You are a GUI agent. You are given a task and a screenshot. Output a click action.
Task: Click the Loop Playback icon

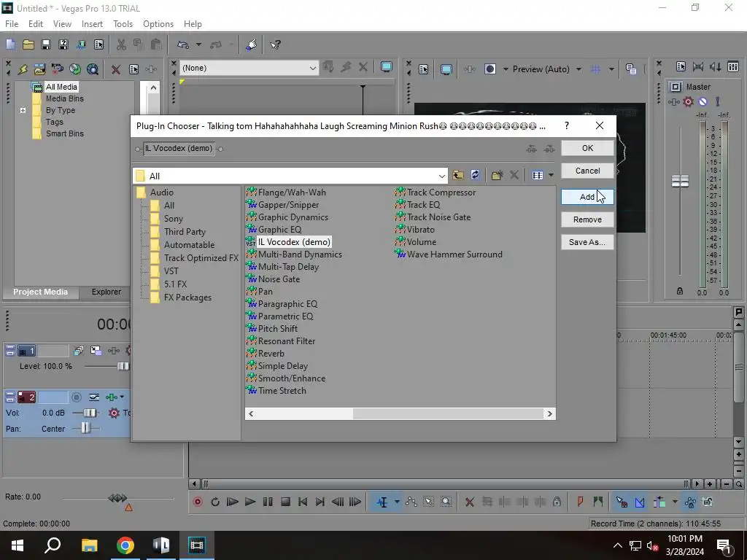215,502
